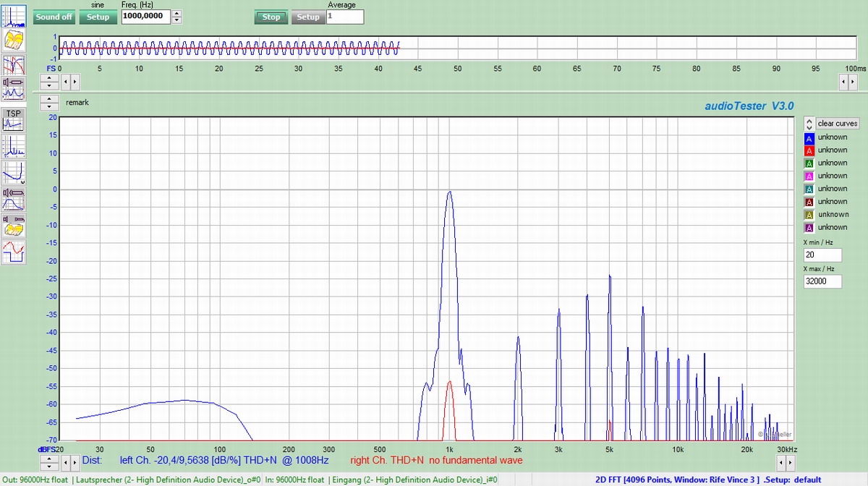
Task: Open the sine generator Setup
Action: coord(98,17)
